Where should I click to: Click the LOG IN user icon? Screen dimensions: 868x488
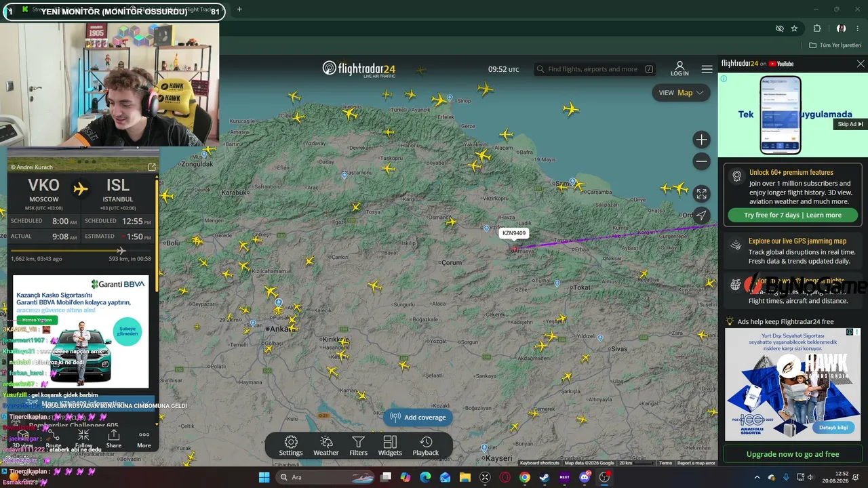point(679,68)
